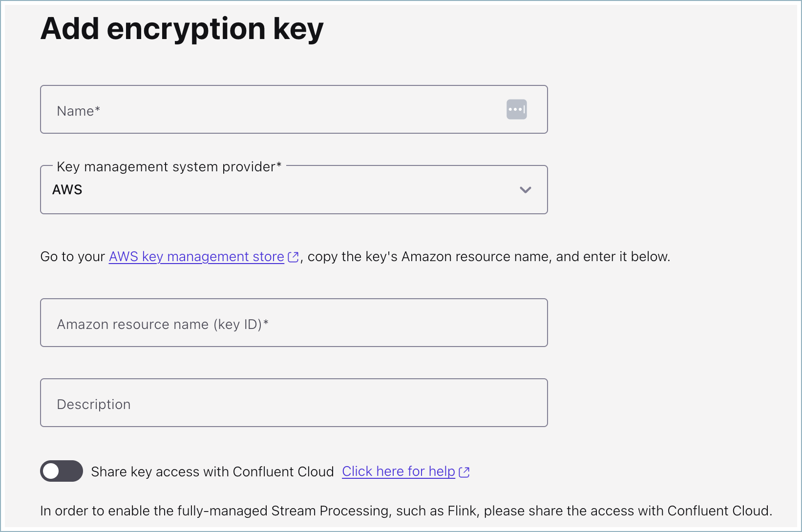Image resolution: width=802 pixels, height=532 pixels.
Task: Open the Click here for help link
Action: (x=398, y=471)
